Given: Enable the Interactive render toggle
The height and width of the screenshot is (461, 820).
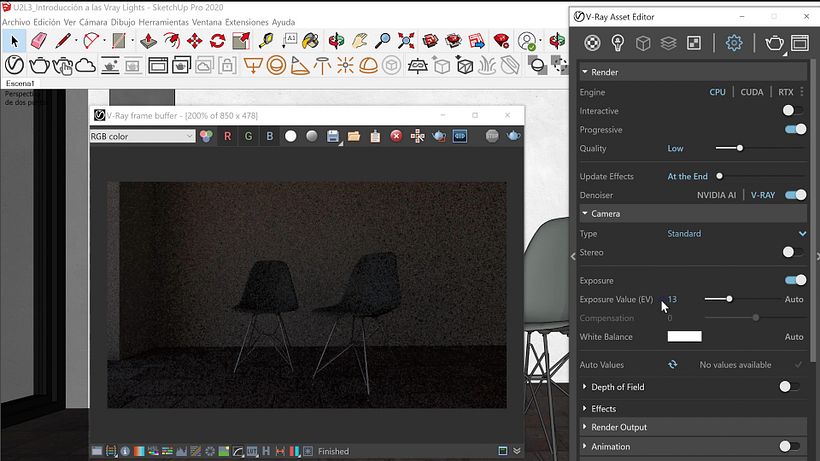Looking at the screenshot, I should click(x=793, y=111).
